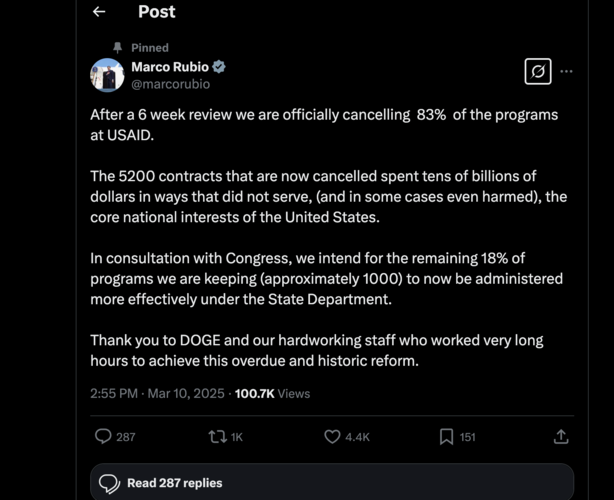
Task: Open Grok explain icon on post
Action: [x=537, y=72]
